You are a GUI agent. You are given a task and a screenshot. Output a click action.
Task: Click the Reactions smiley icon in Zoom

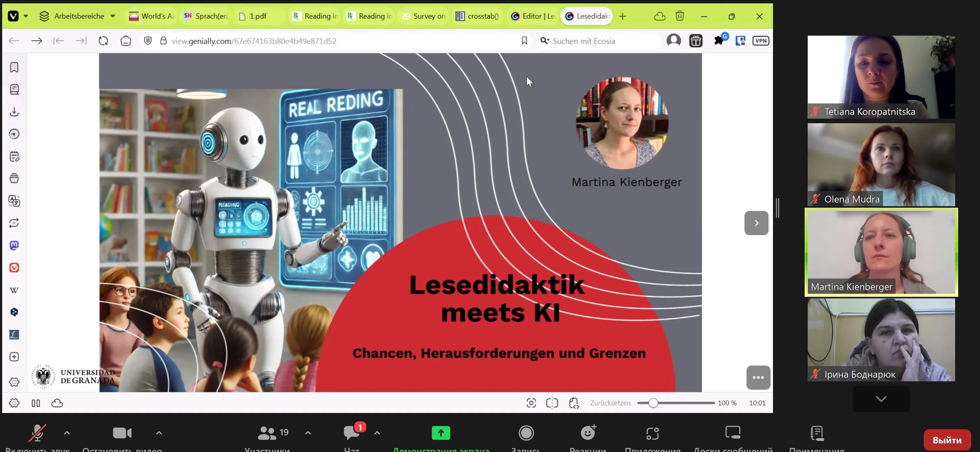(x=588, y=433)
